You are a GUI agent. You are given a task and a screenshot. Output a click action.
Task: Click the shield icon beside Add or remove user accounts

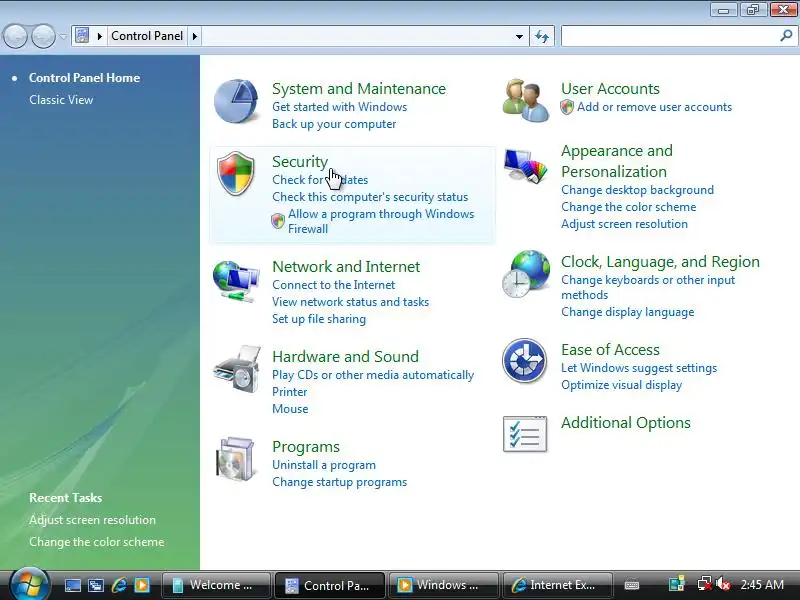point(567,107)
